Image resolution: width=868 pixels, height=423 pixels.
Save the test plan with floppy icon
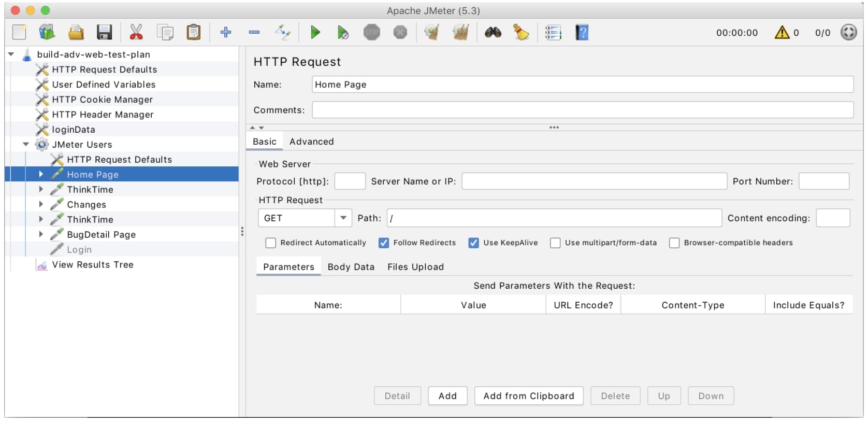click(x=105, y=32)
